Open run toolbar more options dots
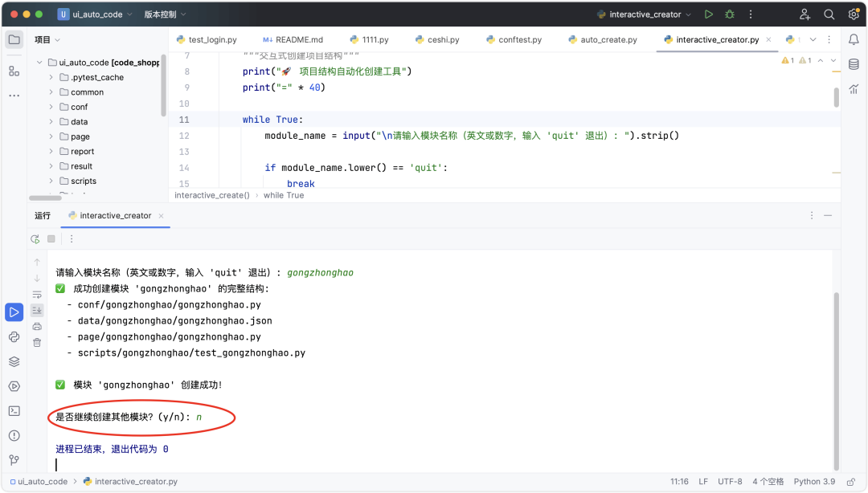 72,239
